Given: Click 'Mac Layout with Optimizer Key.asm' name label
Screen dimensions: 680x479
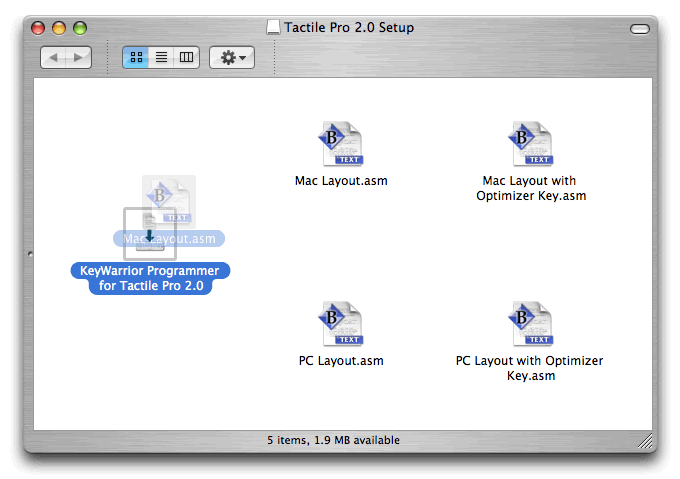Looking at the screenshot, I should click(531, 188).
